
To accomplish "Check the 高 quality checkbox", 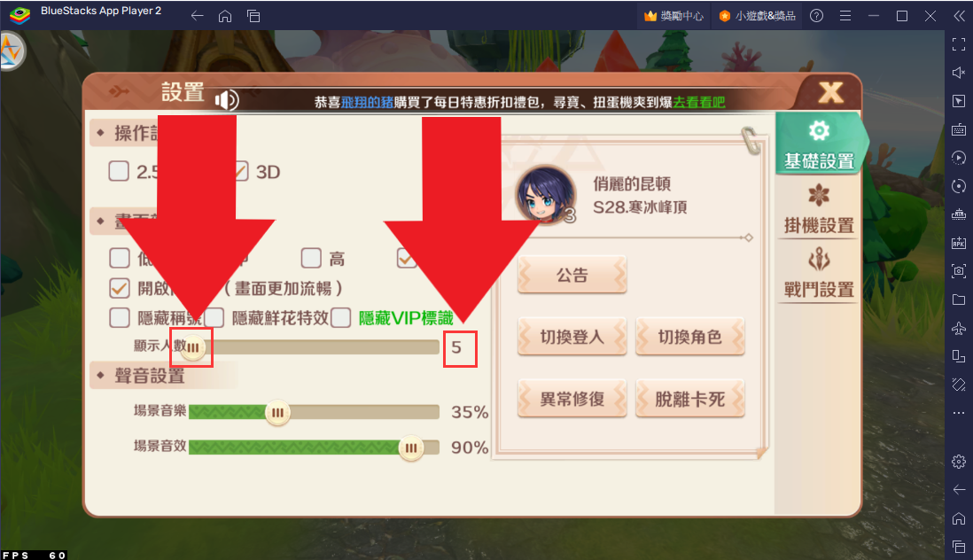I will 311,258.
